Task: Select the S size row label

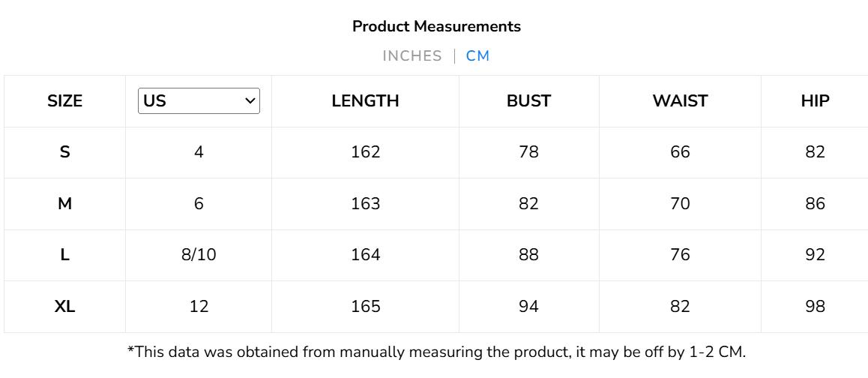Action: click(x=65, y=152)
